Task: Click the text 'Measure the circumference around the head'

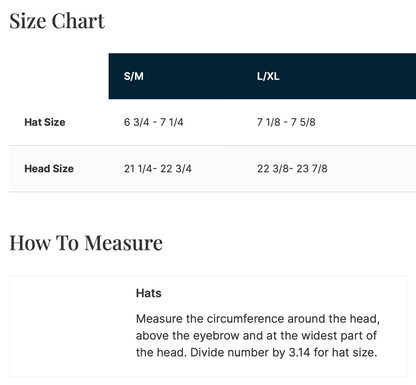Action: click(x=257, y=319)
